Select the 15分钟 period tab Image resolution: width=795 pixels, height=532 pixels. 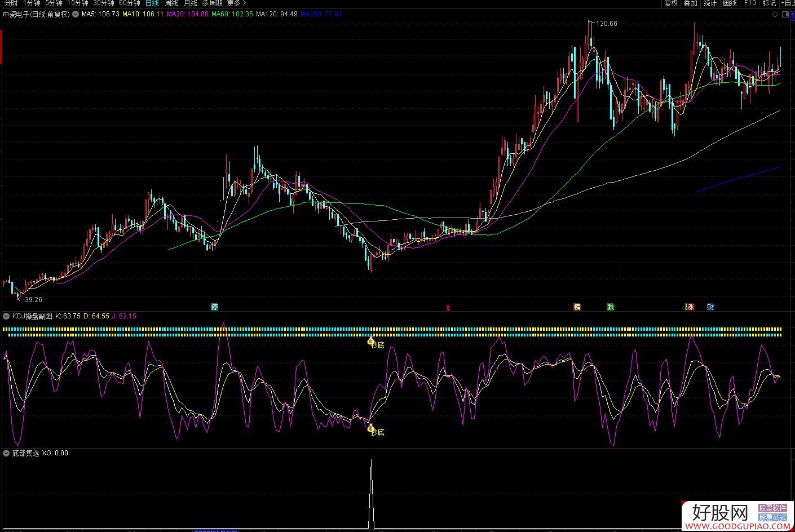click(78, 3)
